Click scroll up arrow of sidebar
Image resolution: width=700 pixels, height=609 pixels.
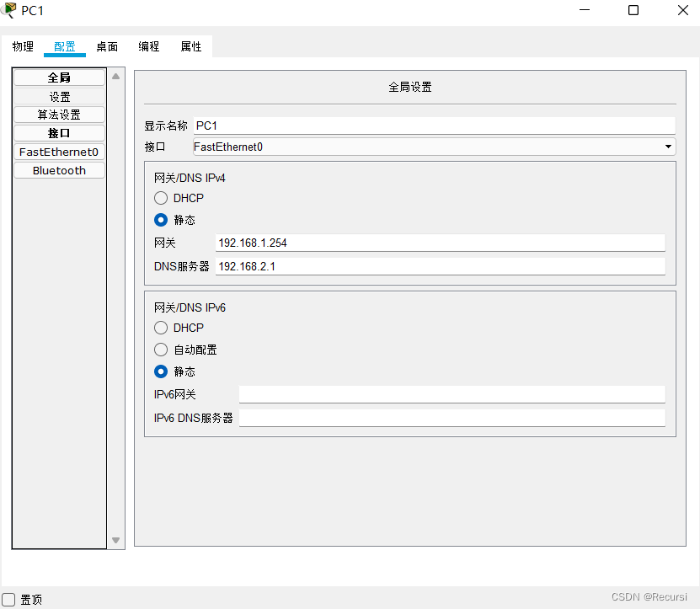click(x=116, y=77)
